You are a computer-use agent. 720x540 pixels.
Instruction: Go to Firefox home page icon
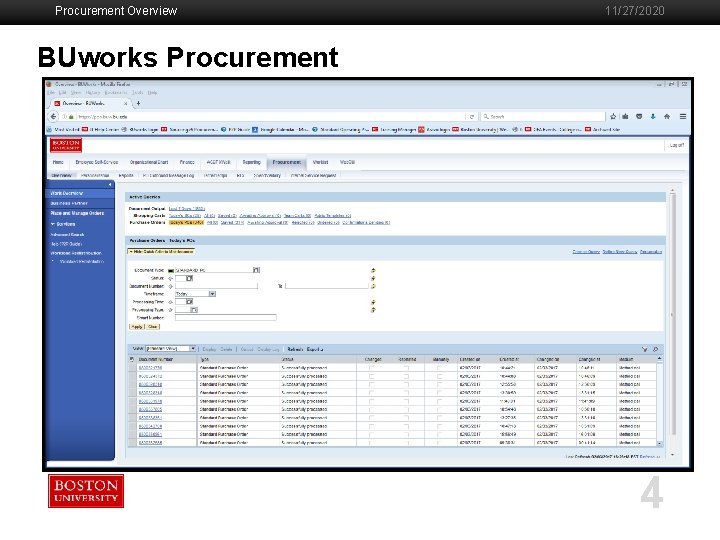(667, 117)
